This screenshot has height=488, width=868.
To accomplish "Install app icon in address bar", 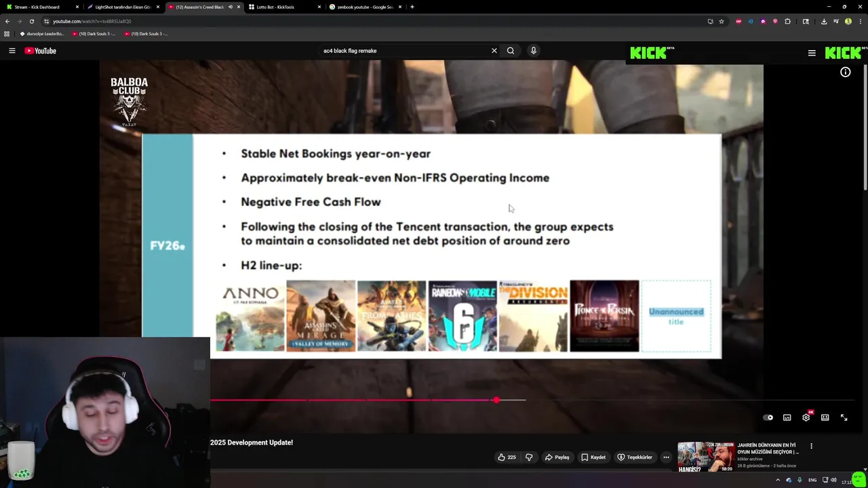I will coord(710,21).
